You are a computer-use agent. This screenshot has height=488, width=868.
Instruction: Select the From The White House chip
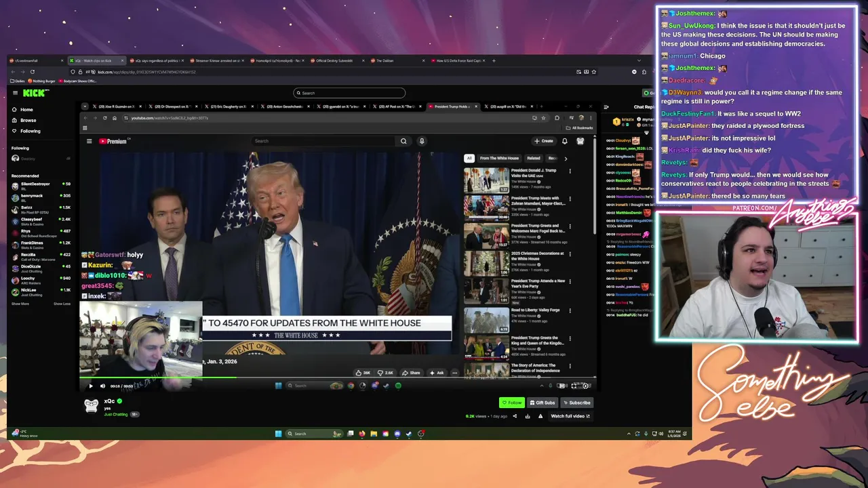499,158
